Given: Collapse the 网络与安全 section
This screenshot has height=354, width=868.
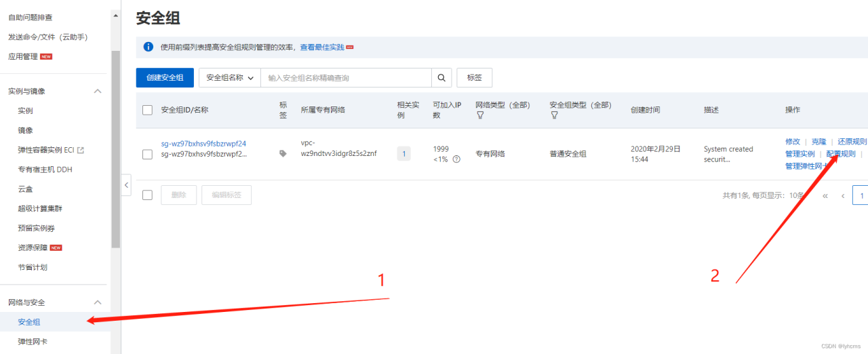Looking at the screenshot, I should (x=97, y=302).
